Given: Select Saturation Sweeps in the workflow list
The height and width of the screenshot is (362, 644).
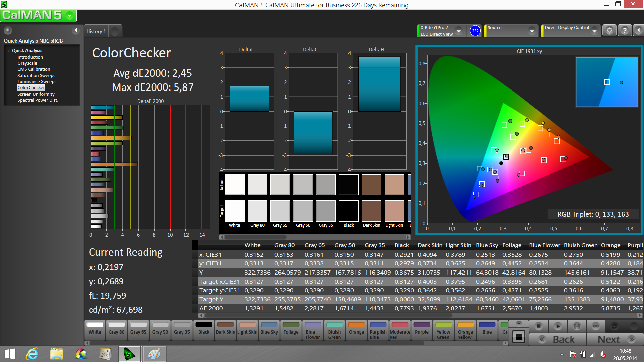Looking at the screenshot, I should click(x=36, y=75).
